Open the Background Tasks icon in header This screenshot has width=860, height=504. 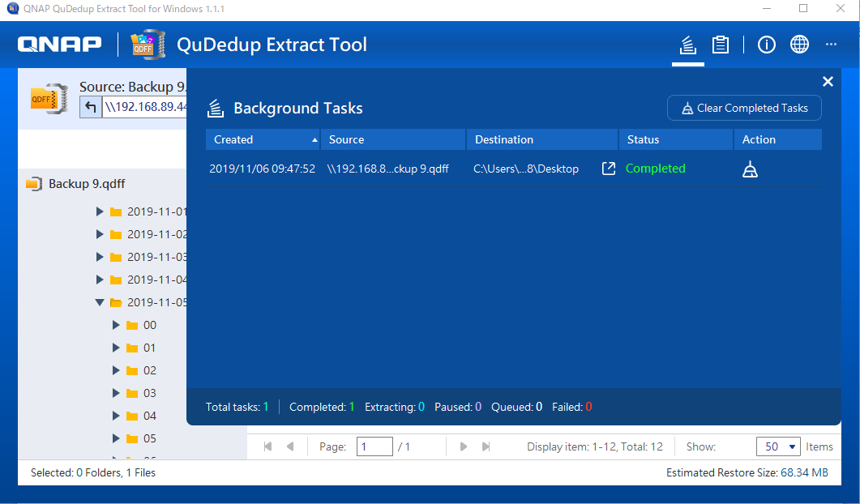[x=688, y=45]
